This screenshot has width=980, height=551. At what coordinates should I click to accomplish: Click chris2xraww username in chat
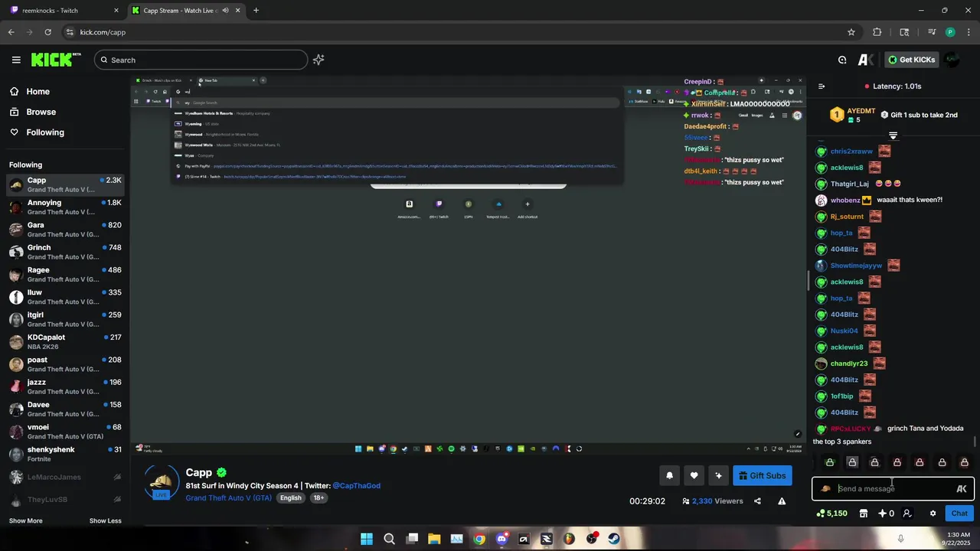pyautogui.click(x=851, y=152)
